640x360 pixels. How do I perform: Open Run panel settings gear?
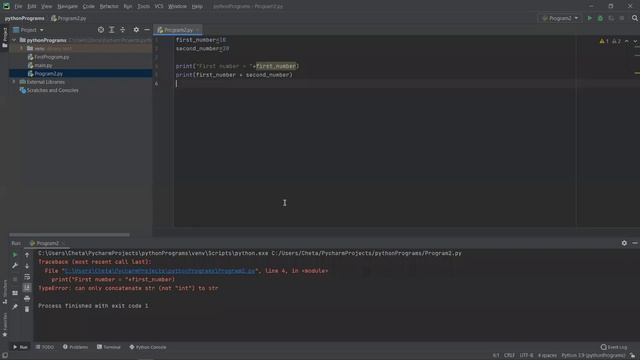[624, 243]
